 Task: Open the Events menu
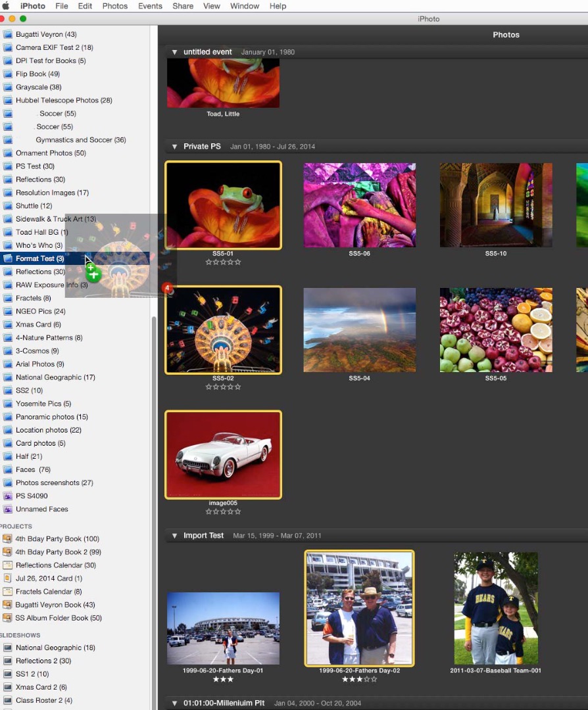[150, 6]
